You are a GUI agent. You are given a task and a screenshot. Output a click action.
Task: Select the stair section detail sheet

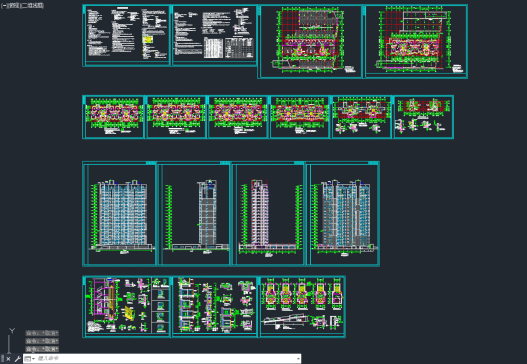126,307
